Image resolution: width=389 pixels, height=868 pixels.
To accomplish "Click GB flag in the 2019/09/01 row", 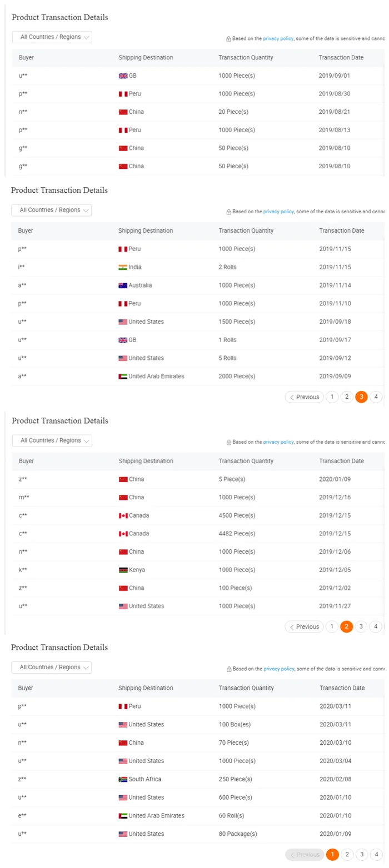I will point(123,76).
